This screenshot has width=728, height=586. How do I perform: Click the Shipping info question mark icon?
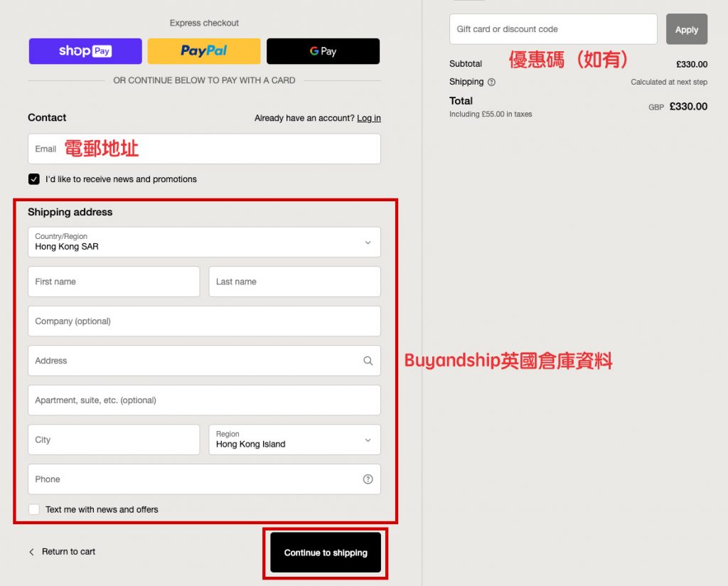491,82
